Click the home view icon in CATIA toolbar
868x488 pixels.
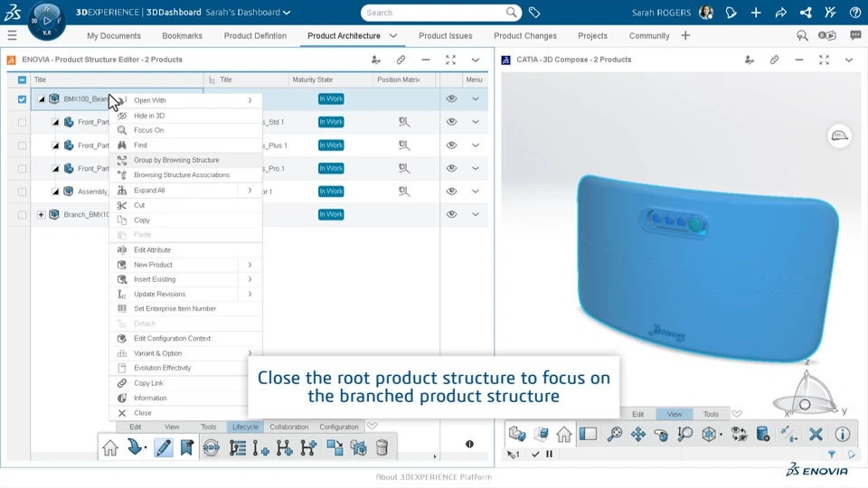[x=563, y=435]
